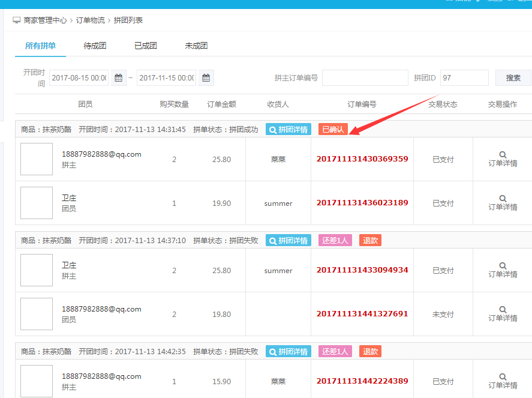Click the 已确认 status badge

333,129
